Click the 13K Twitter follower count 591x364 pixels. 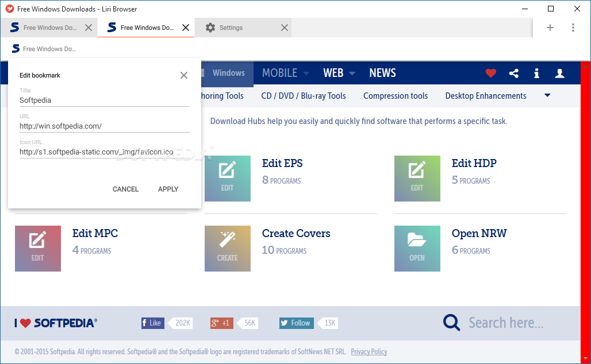point(329,323)
